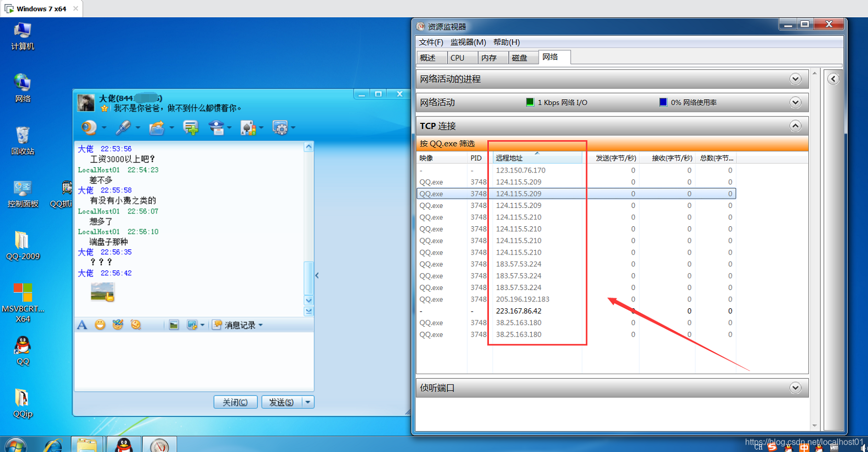Toggle the QQ chat side panel arrow
This screenshot has height=452, width=868.
[x=317, y=275]
